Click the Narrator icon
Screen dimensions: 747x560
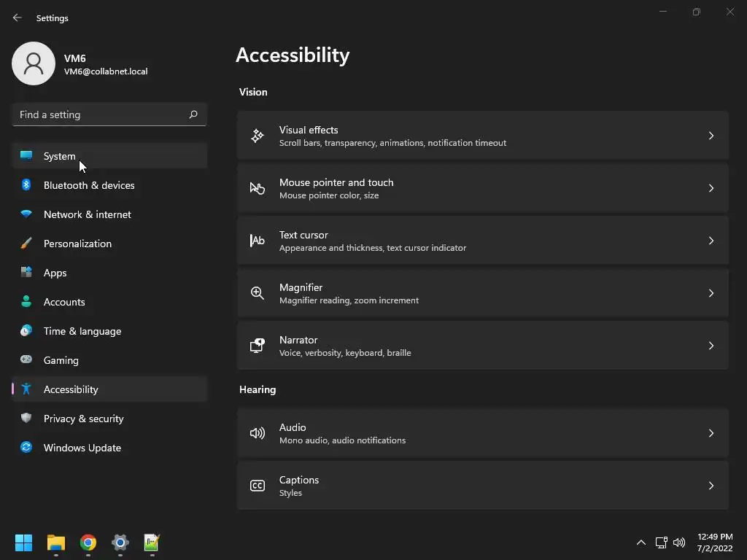pos(258,346)
